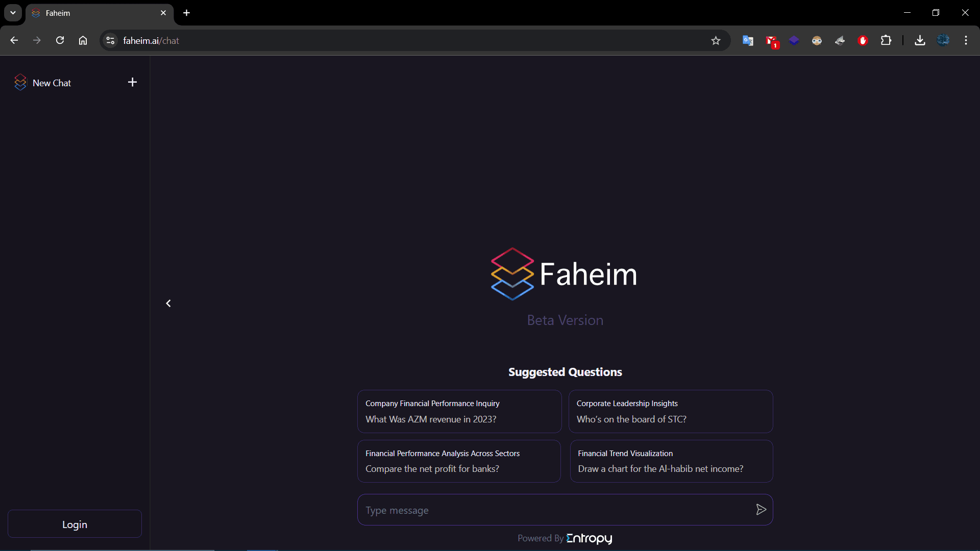Click the purple diamond extension icon
This screenshot has height=551, width=980.
click(794, 40)
